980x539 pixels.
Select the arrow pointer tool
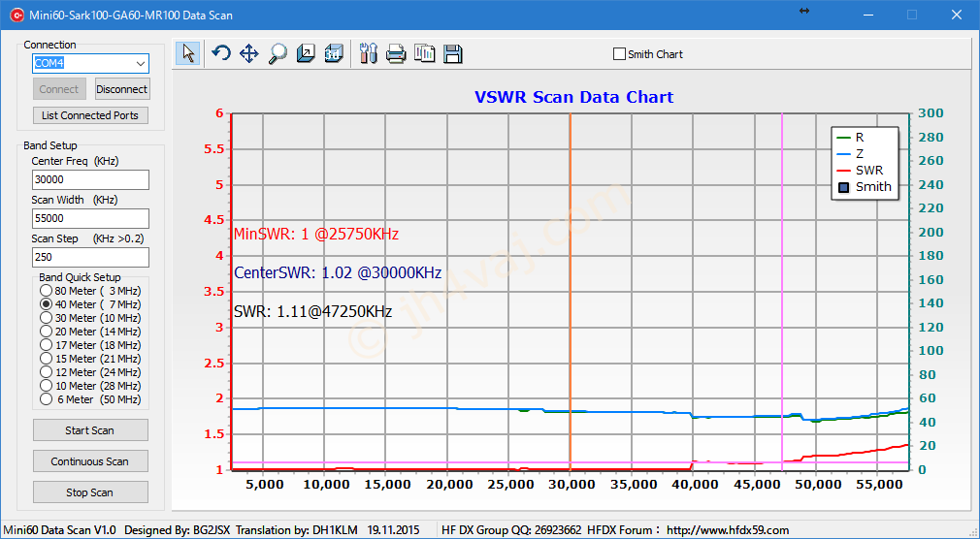click(188, 53)
